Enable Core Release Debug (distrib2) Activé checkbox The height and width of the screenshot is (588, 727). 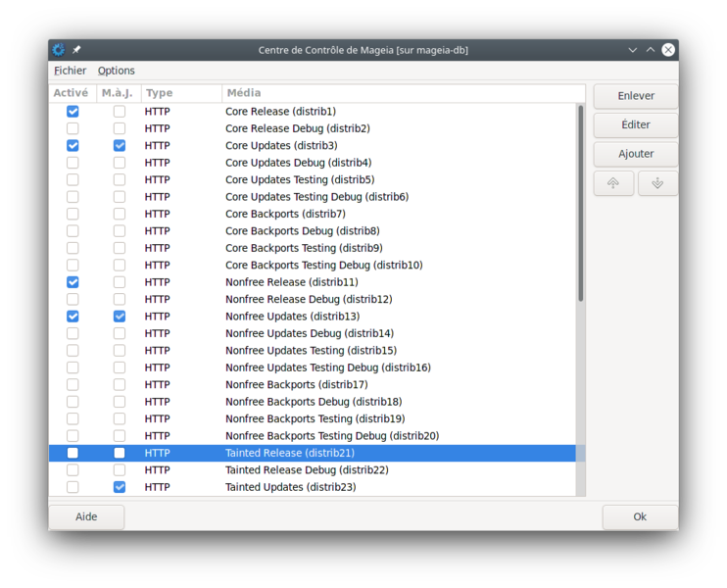[x=73, y=128]
